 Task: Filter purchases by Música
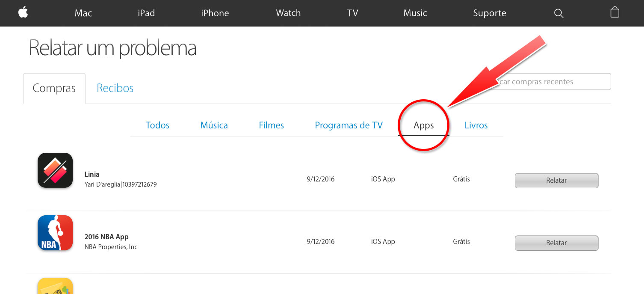click(214, 125)
